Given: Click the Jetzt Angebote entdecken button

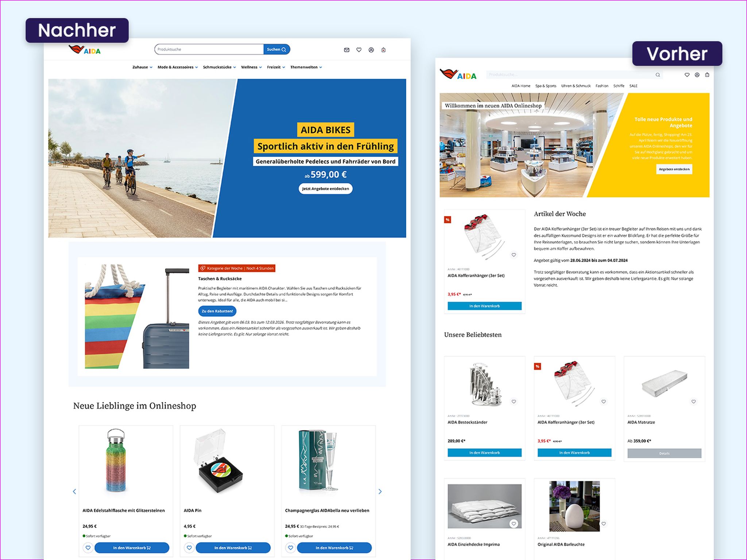Looking at the screenshot, I should click(326, 189).
